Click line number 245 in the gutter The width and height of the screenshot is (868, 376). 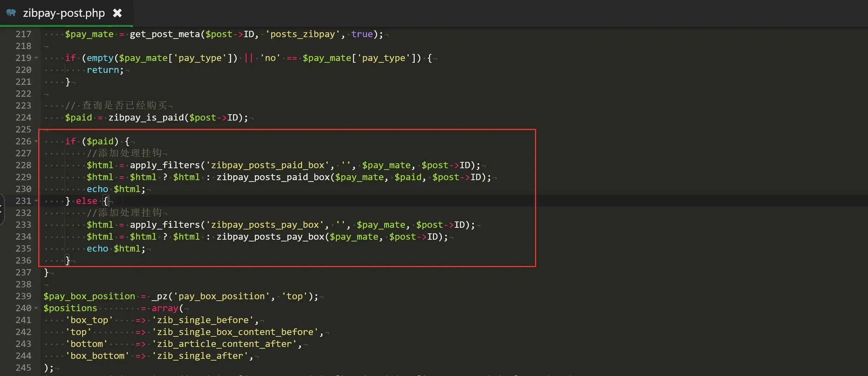23,368
